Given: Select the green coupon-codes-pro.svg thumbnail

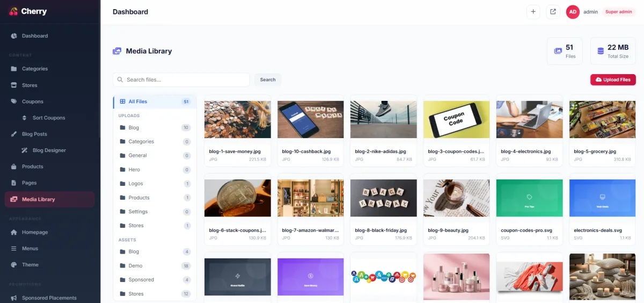Looking at the screenshot, I should (530, 198).
